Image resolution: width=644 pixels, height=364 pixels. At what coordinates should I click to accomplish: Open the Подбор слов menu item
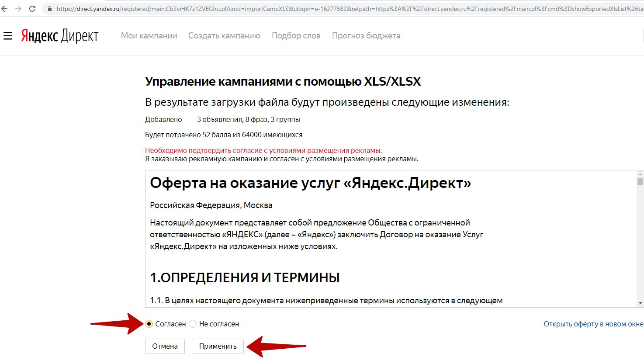[296, 36]
